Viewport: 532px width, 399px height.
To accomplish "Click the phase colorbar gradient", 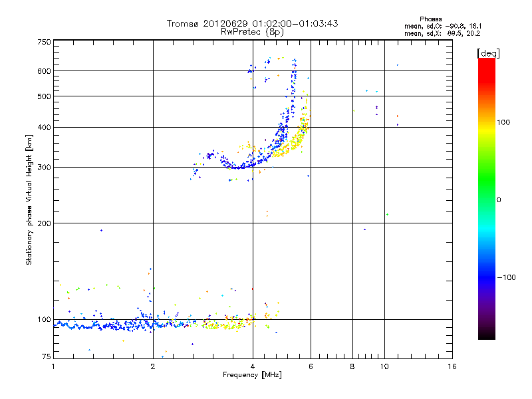I will [487, 199].
